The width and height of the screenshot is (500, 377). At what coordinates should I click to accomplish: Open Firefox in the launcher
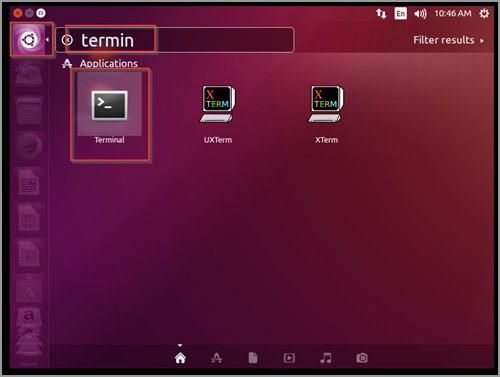point(29,147)
